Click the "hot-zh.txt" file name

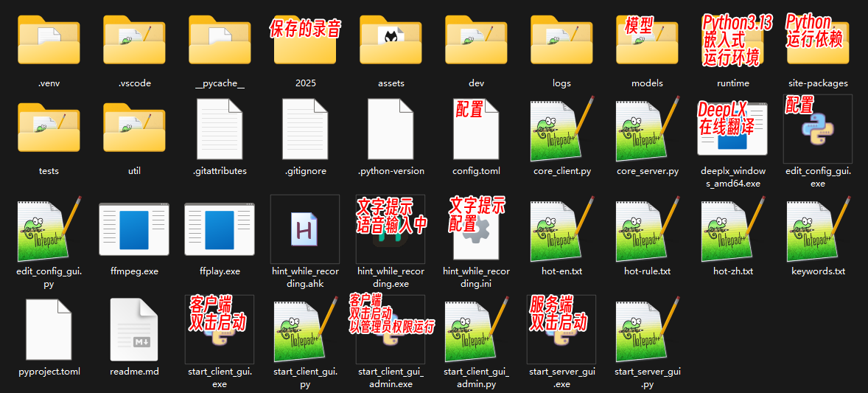732,271
